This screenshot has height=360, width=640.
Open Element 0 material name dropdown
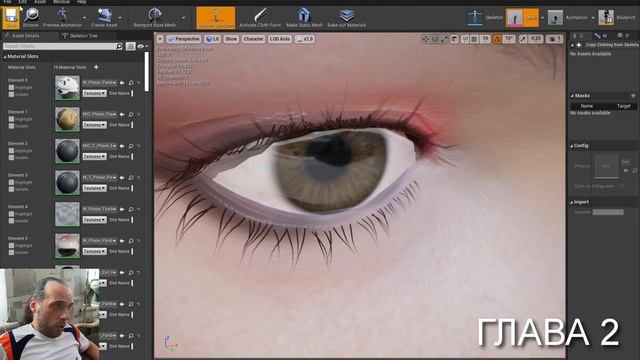coord(100,82)
